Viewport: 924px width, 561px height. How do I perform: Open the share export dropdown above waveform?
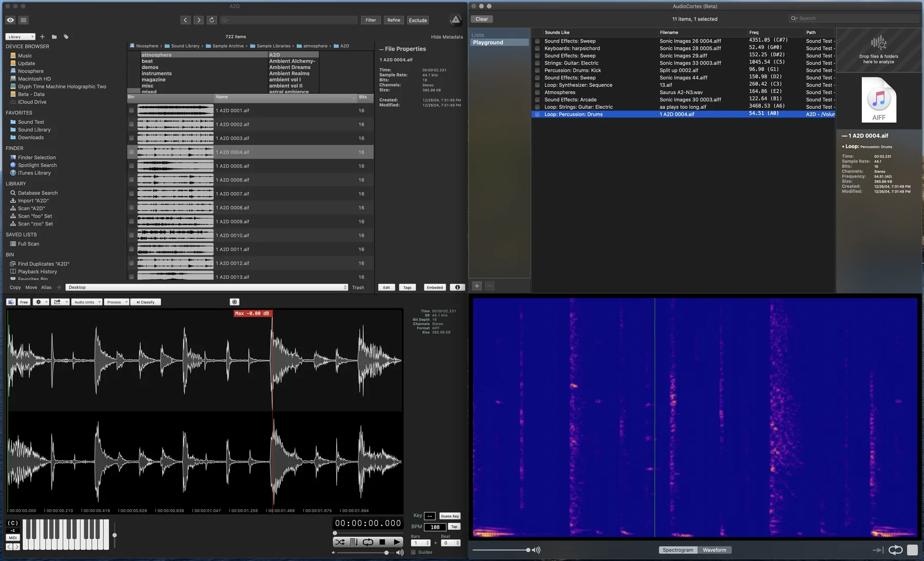click(x=60, y=302)
